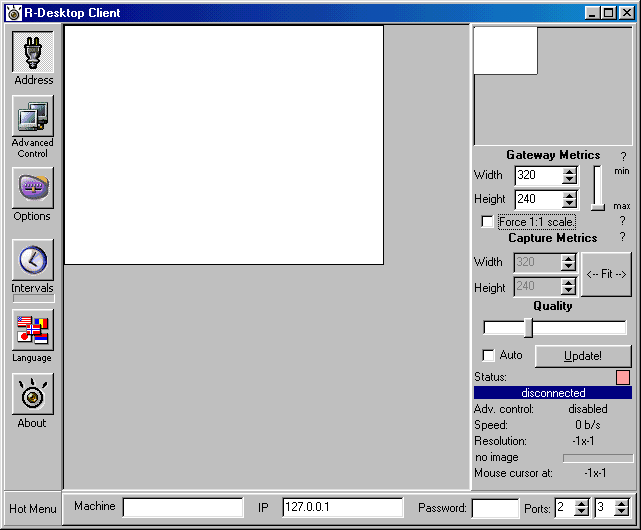This screenshot has height=530, width=641.
Task: Open the Language flags icon
Action: point(32,330)
